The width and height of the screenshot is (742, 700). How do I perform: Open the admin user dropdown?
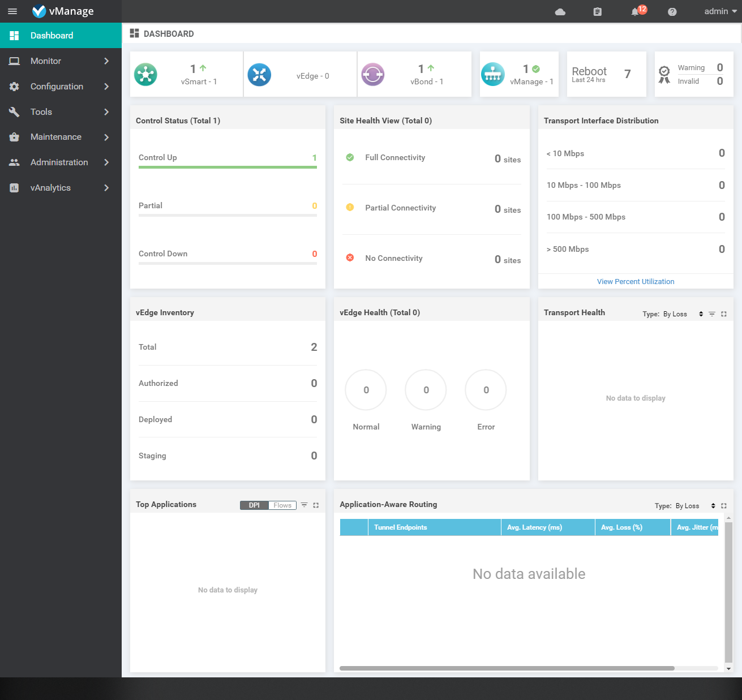pos(720,11)
